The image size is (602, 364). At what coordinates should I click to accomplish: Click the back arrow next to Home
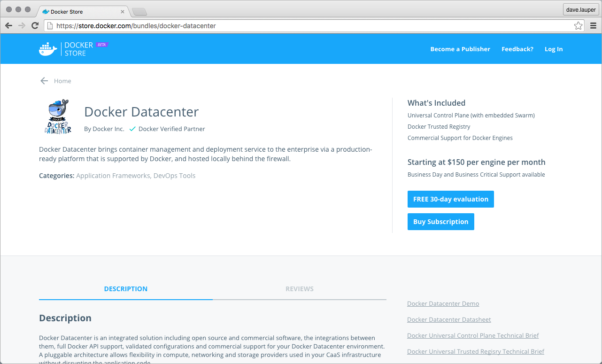click(x=44, y=81)
